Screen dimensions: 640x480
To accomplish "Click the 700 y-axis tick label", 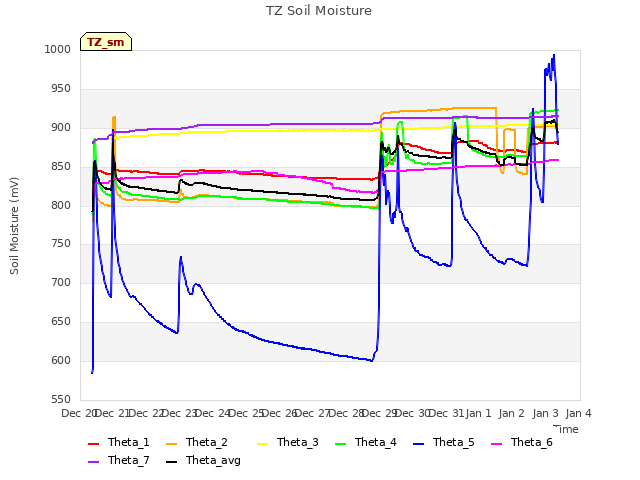I will pyautogui.click(x=61, y=282).
